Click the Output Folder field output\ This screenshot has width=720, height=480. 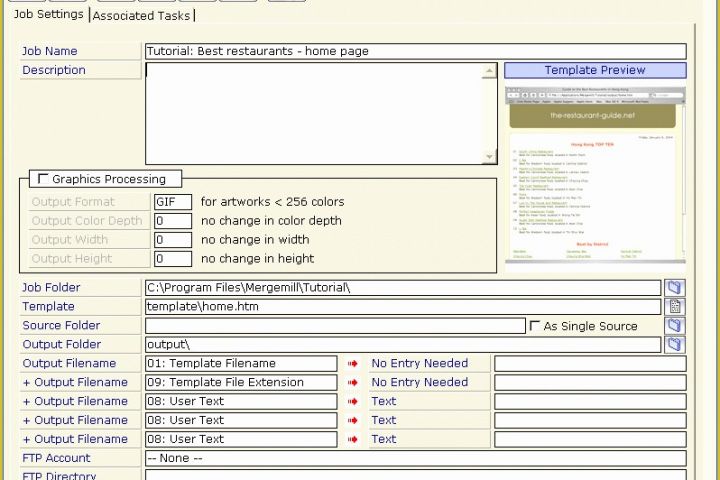pyautogui.click(x=403, y=344)
